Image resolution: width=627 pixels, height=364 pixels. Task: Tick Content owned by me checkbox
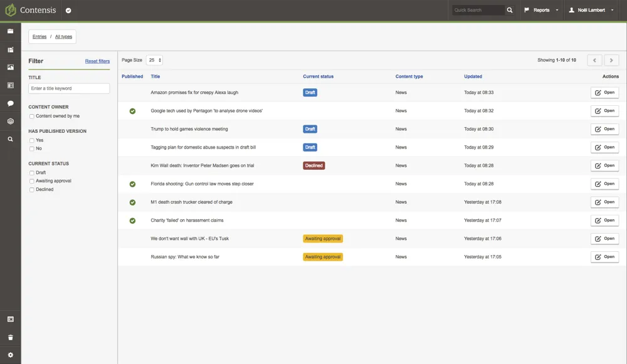pyautogui.click(x=31, y=117)
